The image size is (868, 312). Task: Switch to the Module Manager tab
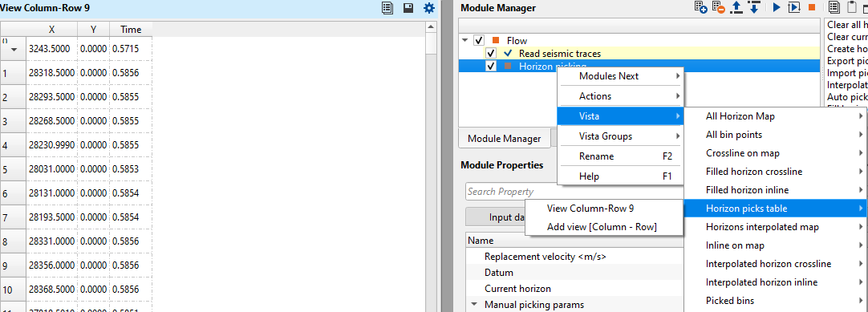click(x=504, y=138)
